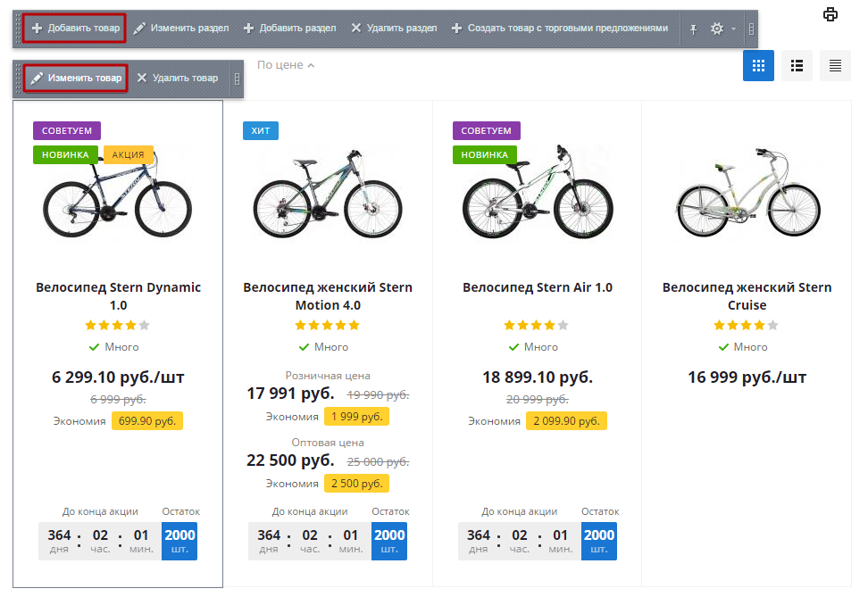Screen dimensions: 868x597
Task: Click price '6 299.10 руб./шт'
Action: point(118,377)
